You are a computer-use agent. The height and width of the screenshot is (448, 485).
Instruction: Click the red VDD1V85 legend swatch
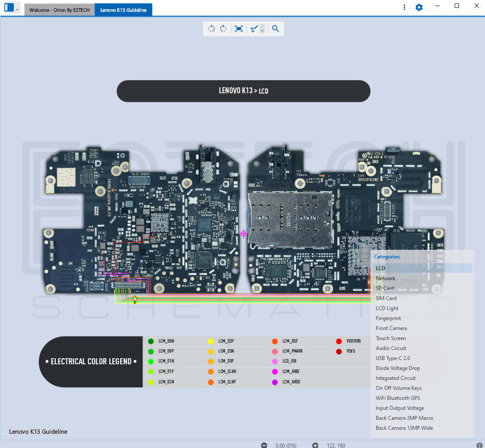[x=339, y=341]
